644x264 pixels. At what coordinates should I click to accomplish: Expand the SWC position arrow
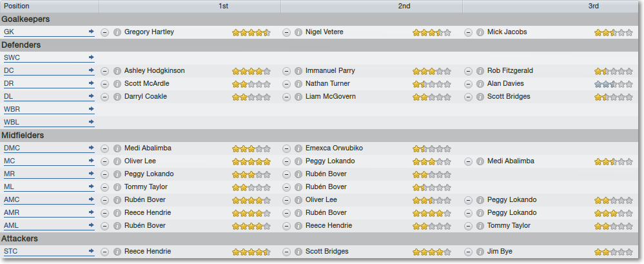tap(91, 57)
